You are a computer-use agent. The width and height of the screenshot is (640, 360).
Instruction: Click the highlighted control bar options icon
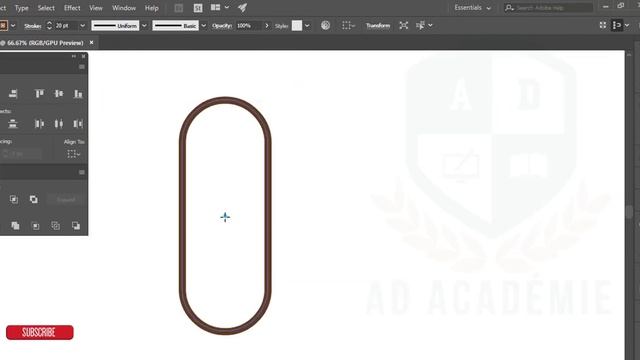pos(617,25)
